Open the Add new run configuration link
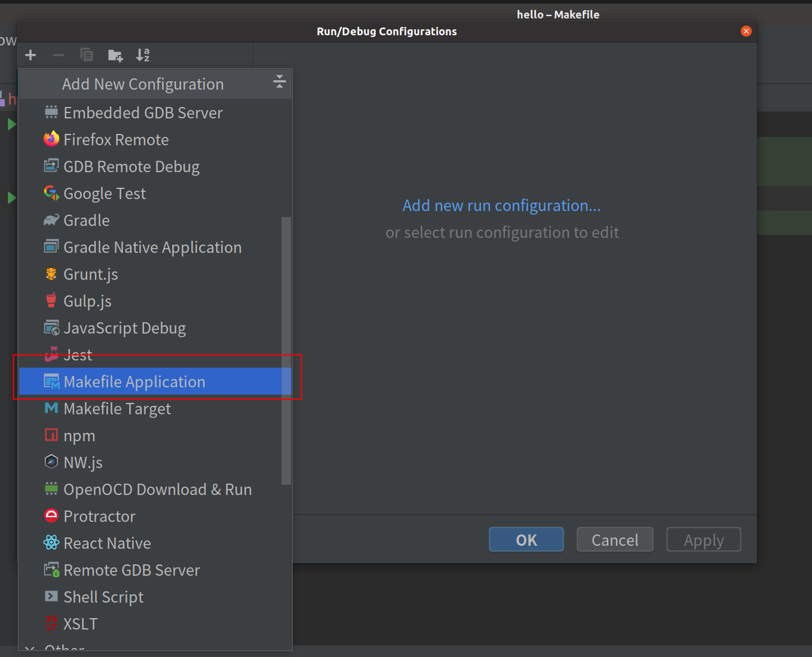This screenshot has width=812, height=657. click(502, 206)
